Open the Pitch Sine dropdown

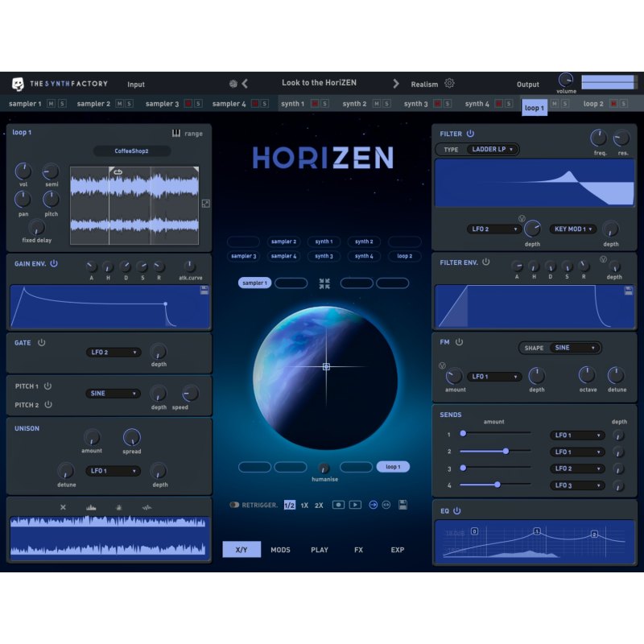tap(113, 393)
